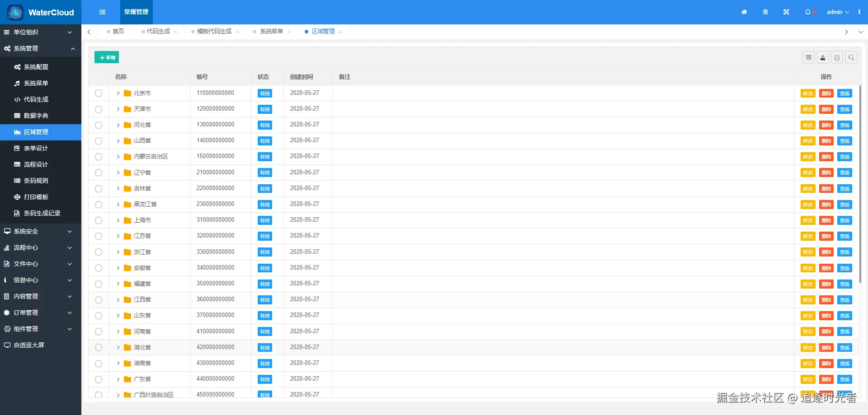Click the 新增 add button

(x=107, y=57)
